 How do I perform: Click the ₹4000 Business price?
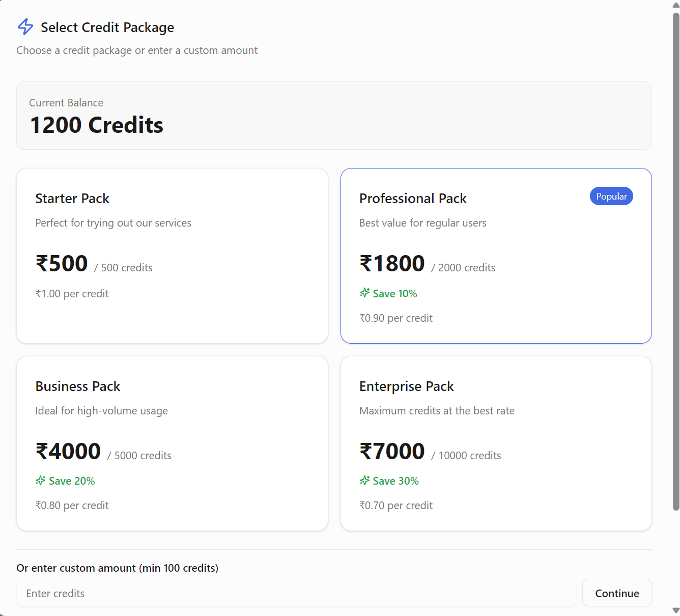click(68, 452)
